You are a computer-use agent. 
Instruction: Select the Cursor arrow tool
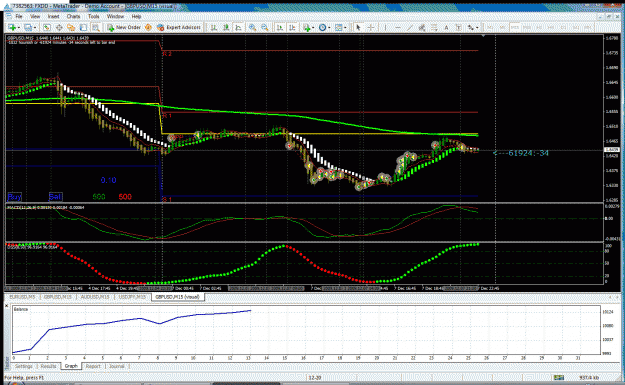[358, 28]
